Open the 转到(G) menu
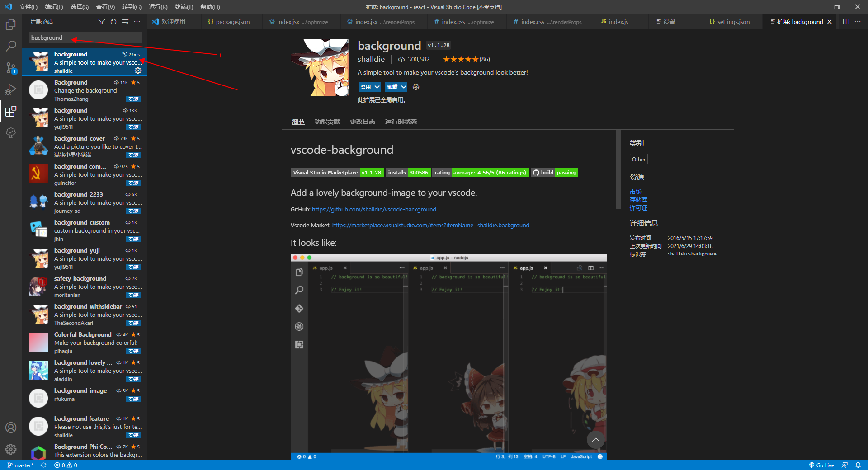868x470 pixels. click(x=132, y=7)
